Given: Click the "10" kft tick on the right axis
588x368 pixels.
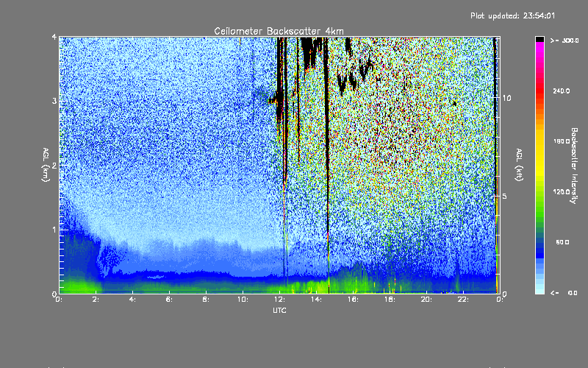Looking at the screenshot, I should 506,98.
